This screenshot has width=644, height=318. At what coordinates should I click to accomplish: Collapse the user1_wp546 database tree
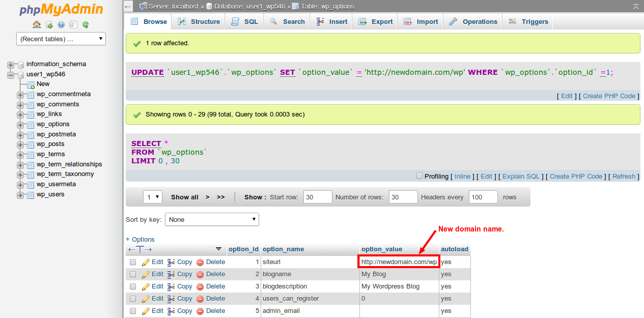(10, 74)
